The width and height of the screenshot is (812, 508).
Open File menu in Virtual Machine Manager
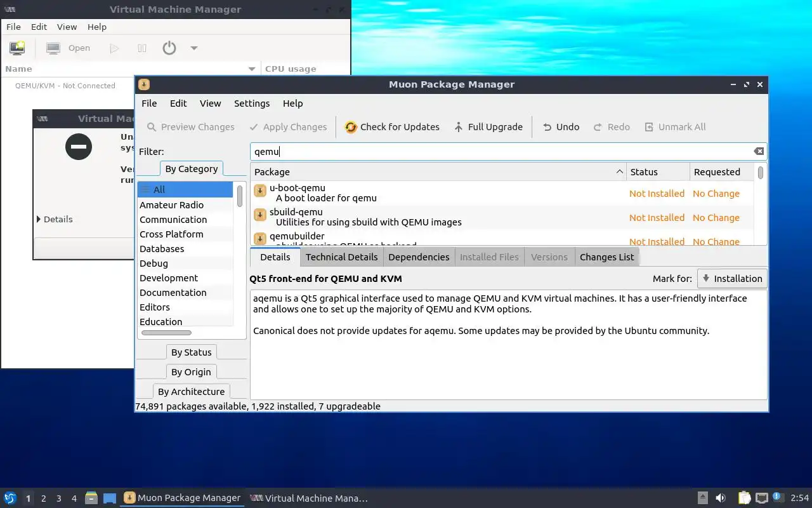click(13, 27)
